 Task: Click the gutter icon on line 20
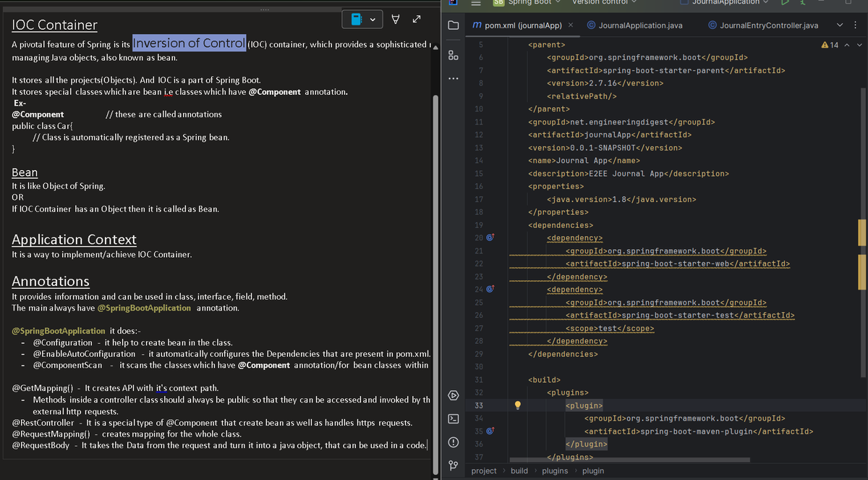(489, 237)
